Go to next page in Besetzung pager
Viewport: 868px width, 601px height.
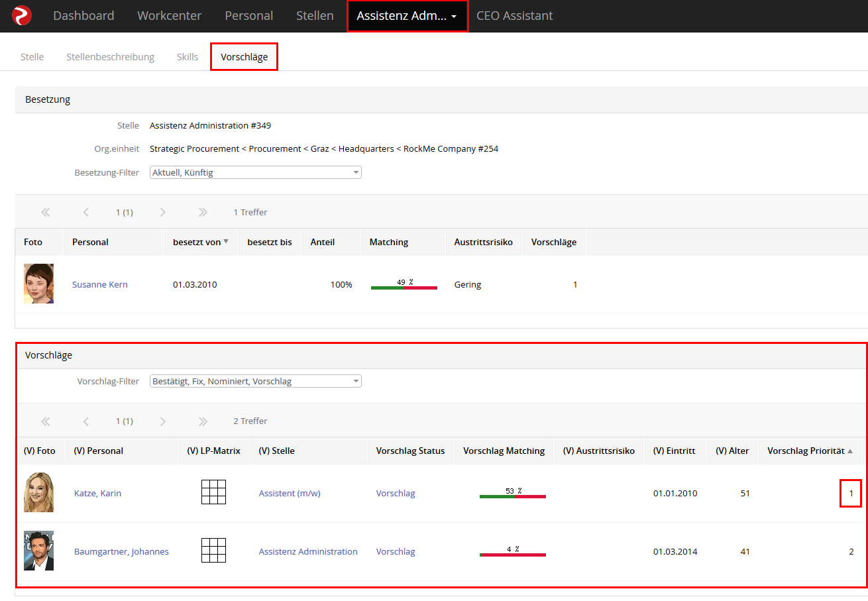point(163,212)
